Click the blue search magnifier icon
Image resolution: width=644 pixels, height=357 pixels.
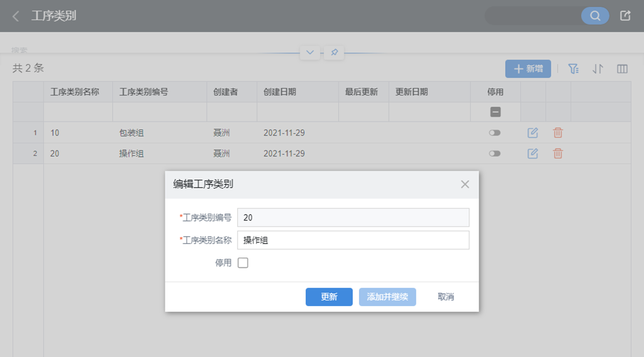point(595,16)
